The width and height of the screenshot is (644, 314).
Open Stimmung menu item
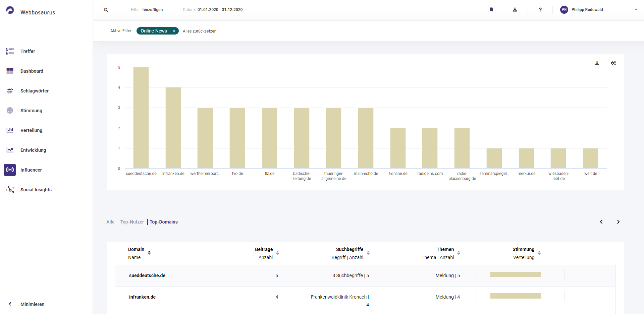(x=31, y=111)
